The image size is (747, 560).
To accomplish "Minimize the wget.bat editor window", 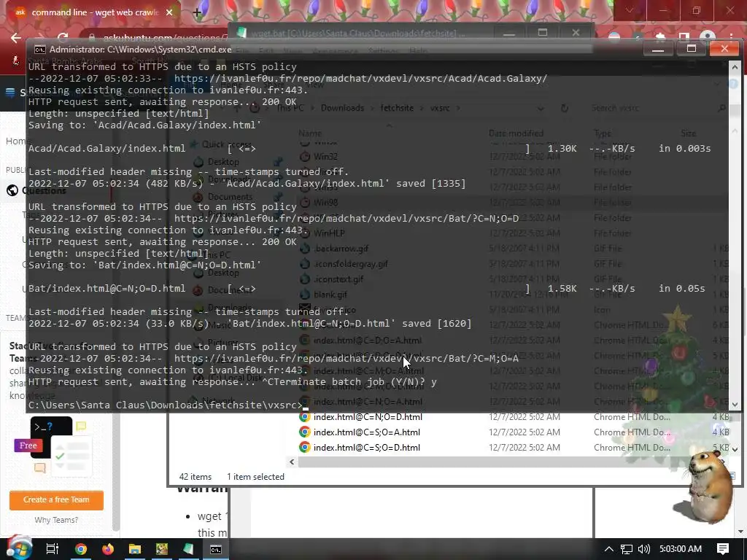I will (x=508, y=33).
